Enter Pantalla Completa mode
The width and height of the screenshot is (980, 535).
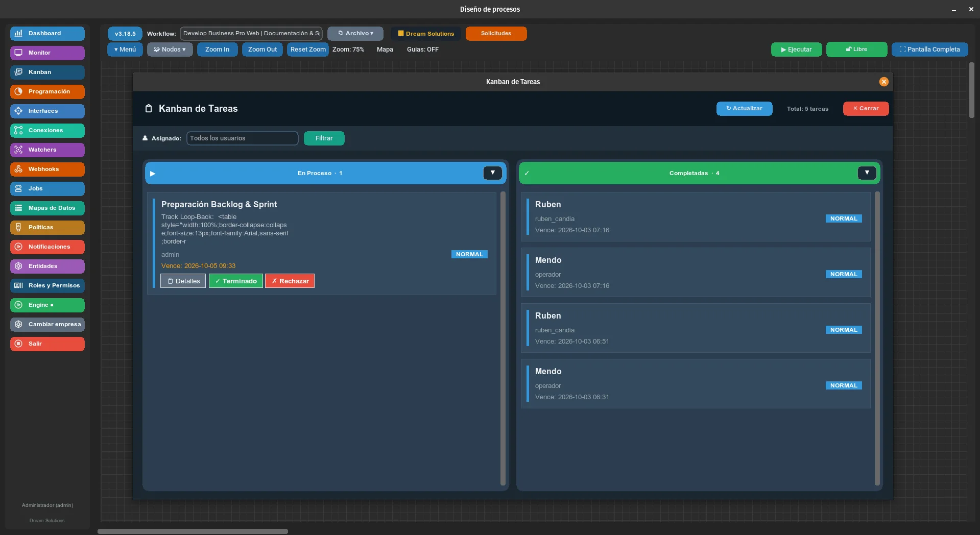[x=929, y=50]
